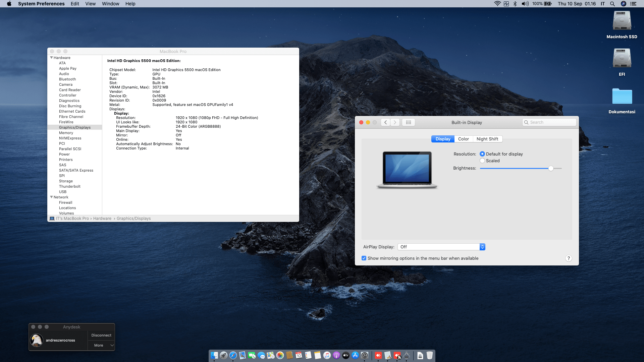Image resolution: width=644 pixels, height=362 pixels.
Task: Open Music from the dock
Action: click(x=327, y=355)
